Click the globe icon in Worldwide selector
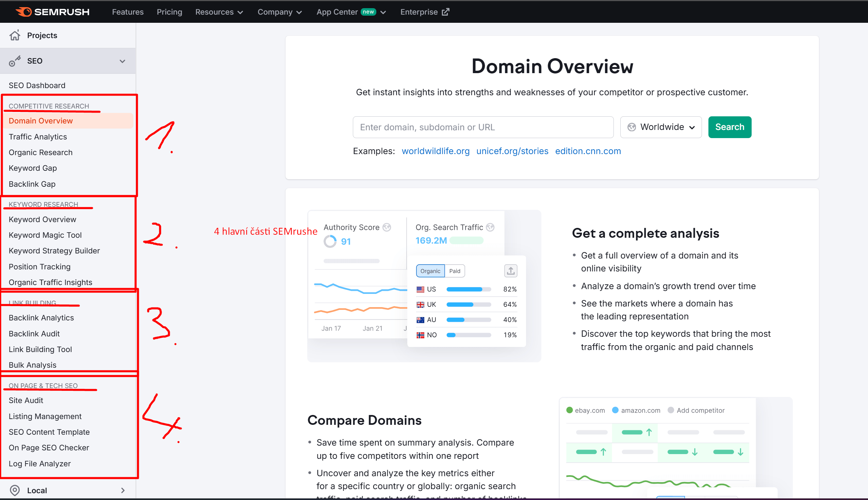Viewport: 868px width, 500px height. (x=631, y=127)
